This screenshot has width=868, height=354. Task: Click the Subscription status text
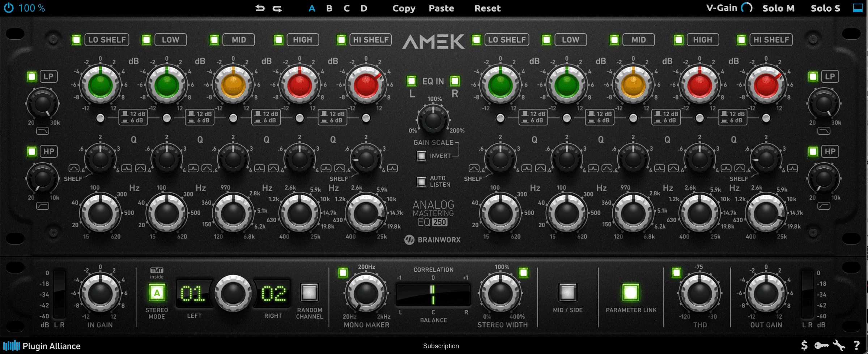pos(441,346)
